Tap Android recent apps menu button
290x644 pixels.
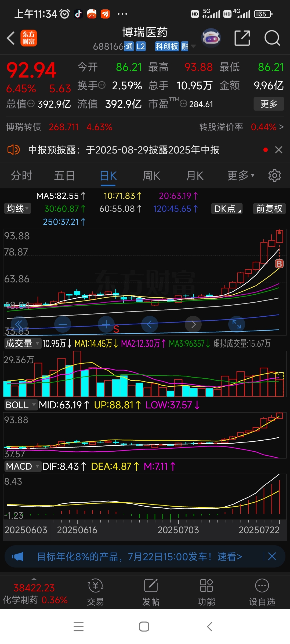click(79, 627)
